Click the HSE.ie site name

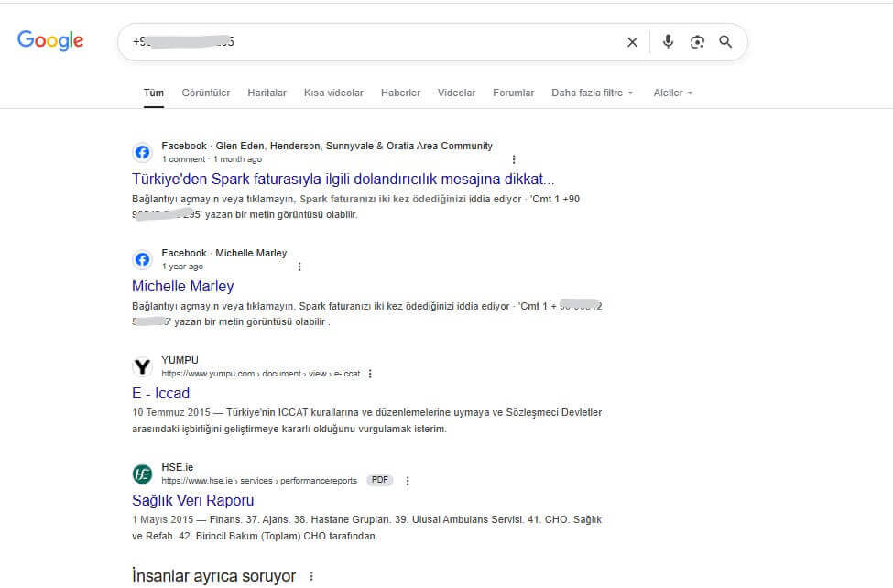pos(177,467)
